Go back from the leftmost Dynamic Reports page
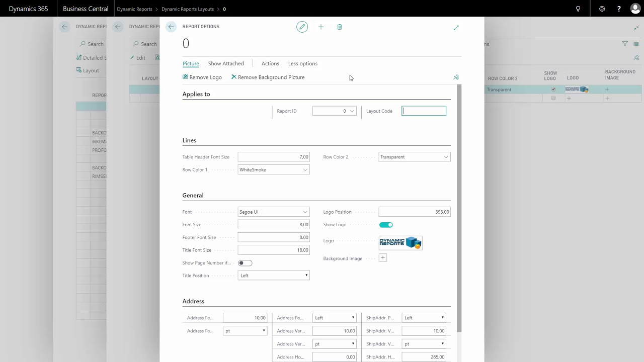This screenshot has width=644, height=362. tap(64, 27)
